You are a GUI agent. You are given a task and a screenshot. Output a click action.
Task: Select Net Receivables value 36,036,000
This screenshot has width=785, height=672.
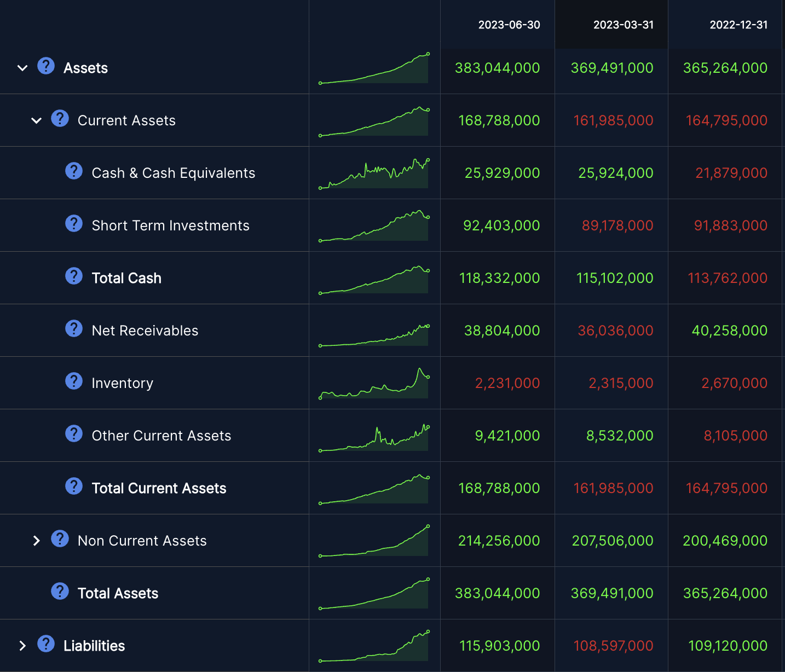(x=615, y=331)
